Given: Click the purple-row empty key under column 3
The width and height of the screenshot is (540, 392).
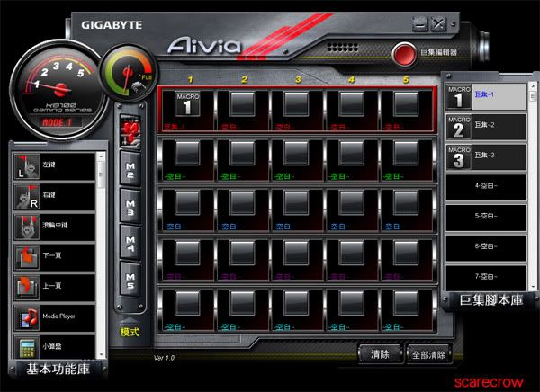Looking at the screenshot, I should click(296, 253).
